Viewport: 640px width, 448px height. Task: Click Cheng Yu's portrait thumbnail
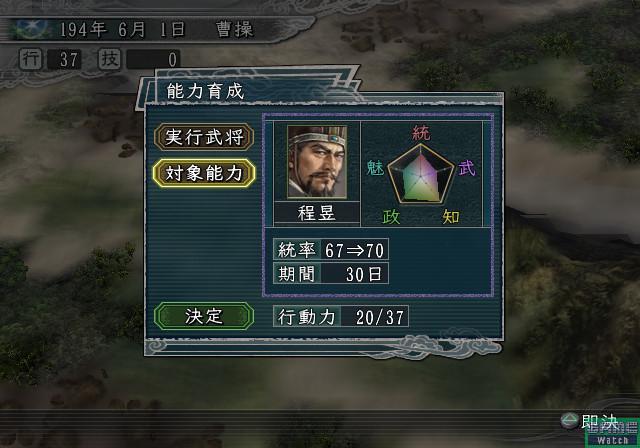[317, 162]
